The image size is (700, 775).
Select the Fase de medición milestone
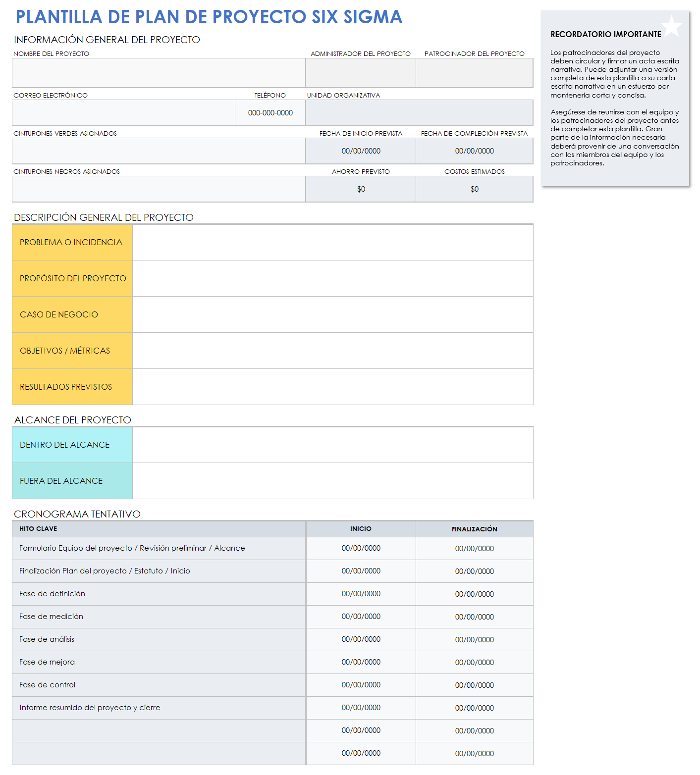point(159,617)
